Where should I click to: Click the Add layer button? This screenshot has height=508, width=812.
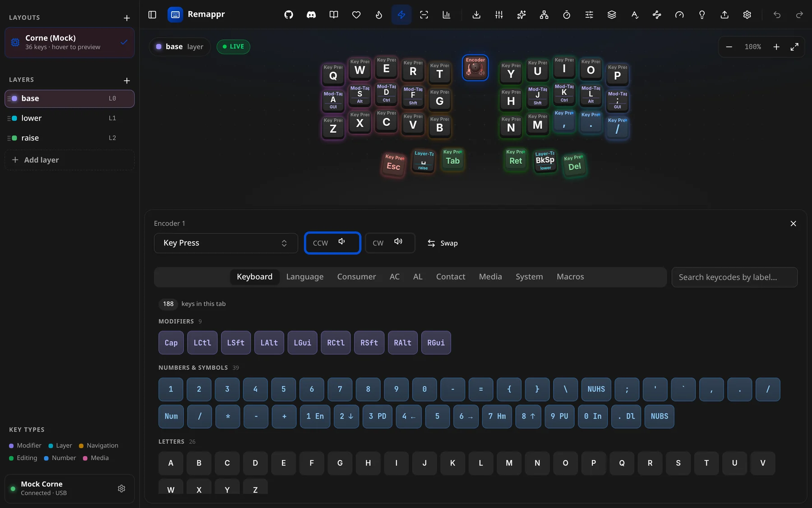click(x=69, y=160)
